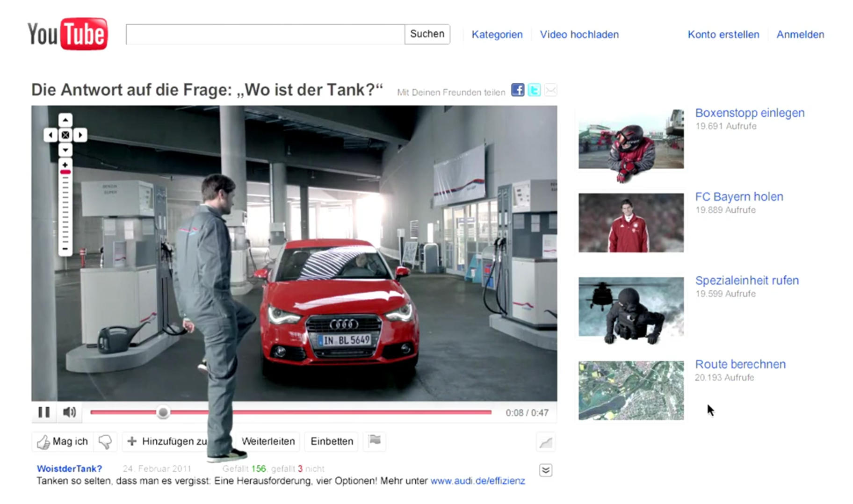The image size is (853, 504).
Task: Focus the YouTube search field
Action: (x=265, y=34)
